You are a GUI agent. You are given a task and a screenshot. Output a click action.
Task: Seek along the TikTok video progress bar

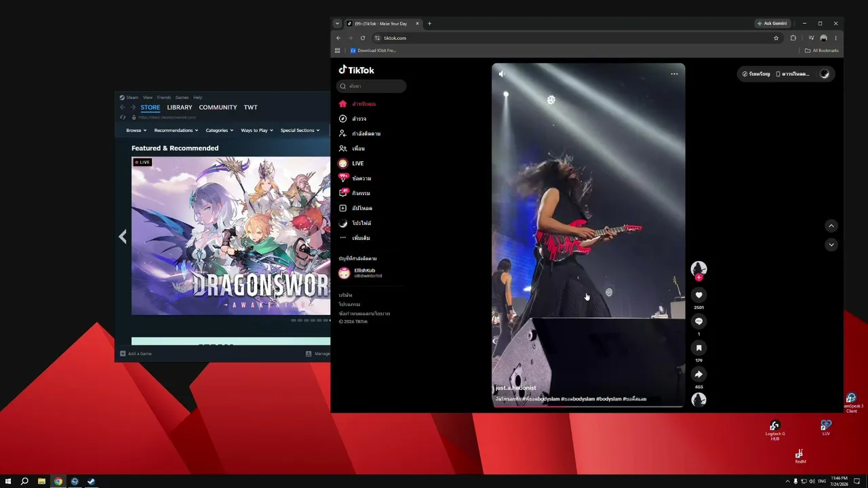point(588,406)
